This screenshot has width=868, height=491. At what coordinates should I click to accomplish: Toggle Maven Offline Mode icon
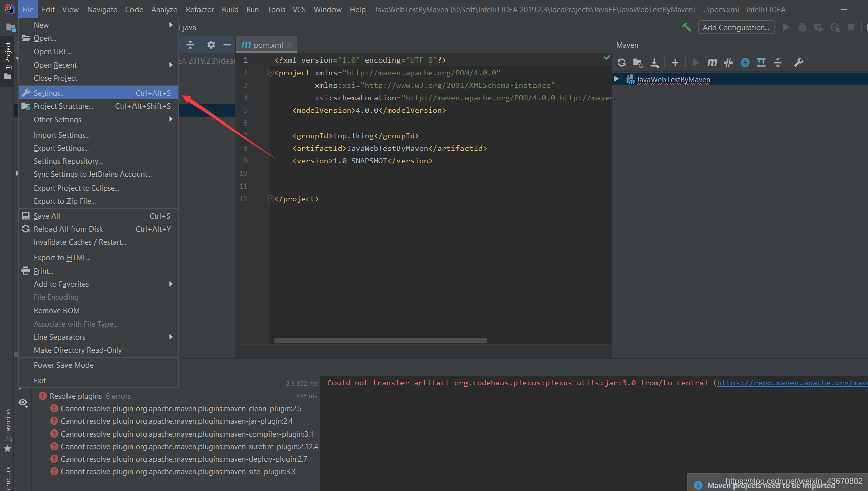[728, 63]
